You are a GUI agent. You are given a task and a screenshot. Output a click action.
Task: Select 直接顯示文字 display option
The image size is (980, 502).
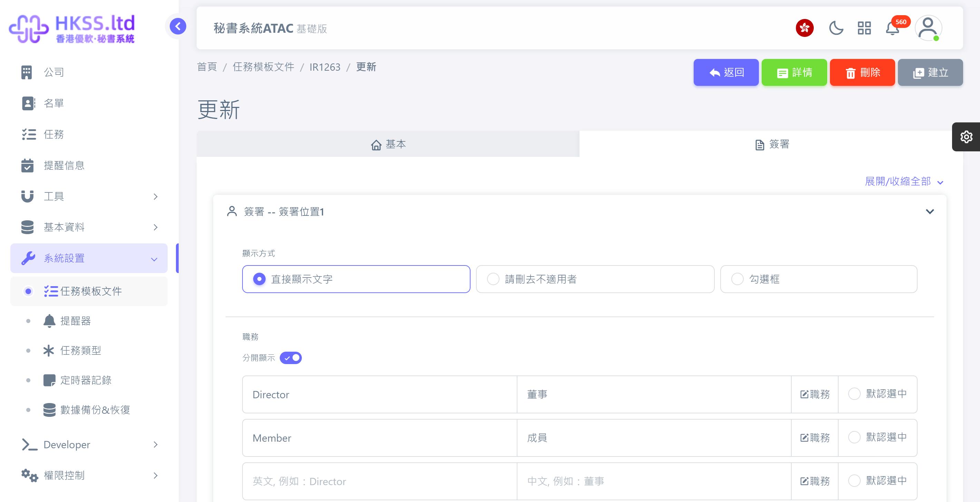click(x=356, y=279)
